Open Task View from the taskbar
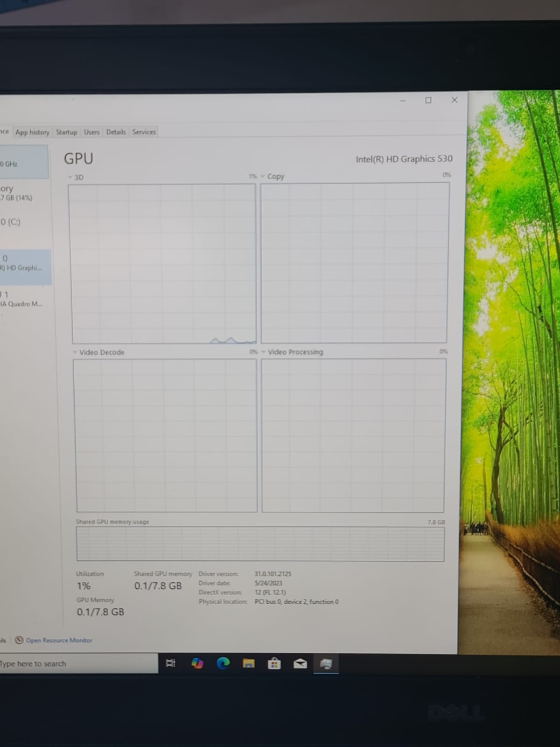Image resolution: width=560 pixels, height=747 pixels. [x=171, y=663]
